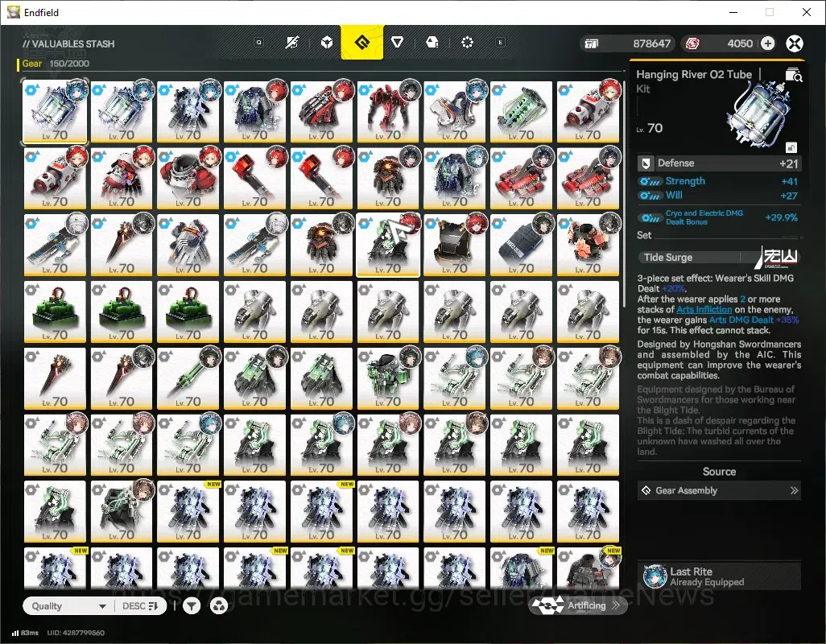Viewport: 826px width, 644px height.
Task: Select the green battery pack gear thumbnail
Action: pos(522,112)
